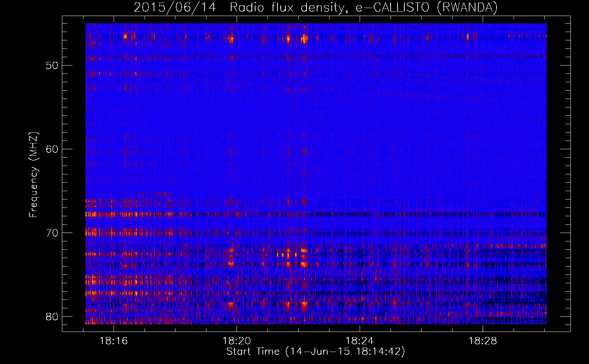
Task: Click the frequency tick label "60"
Action: [52, 149]
